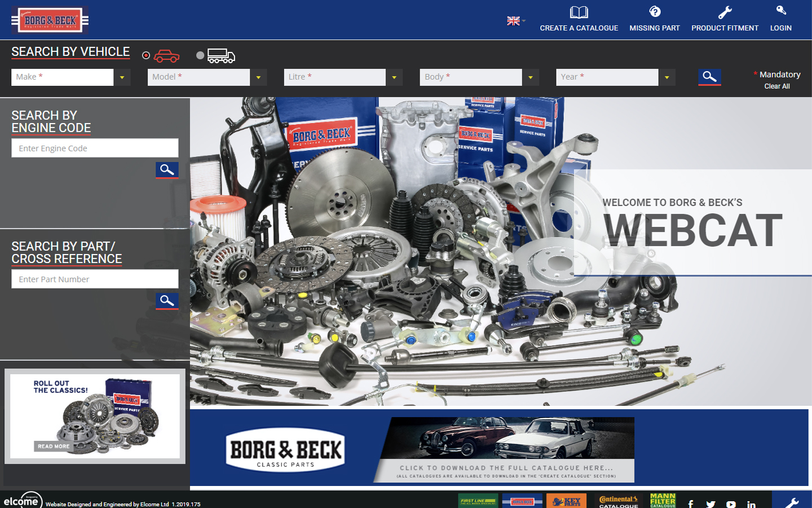812x508 pixels.
Task: Click the Litre combo box field
Action: coord(335,77)
